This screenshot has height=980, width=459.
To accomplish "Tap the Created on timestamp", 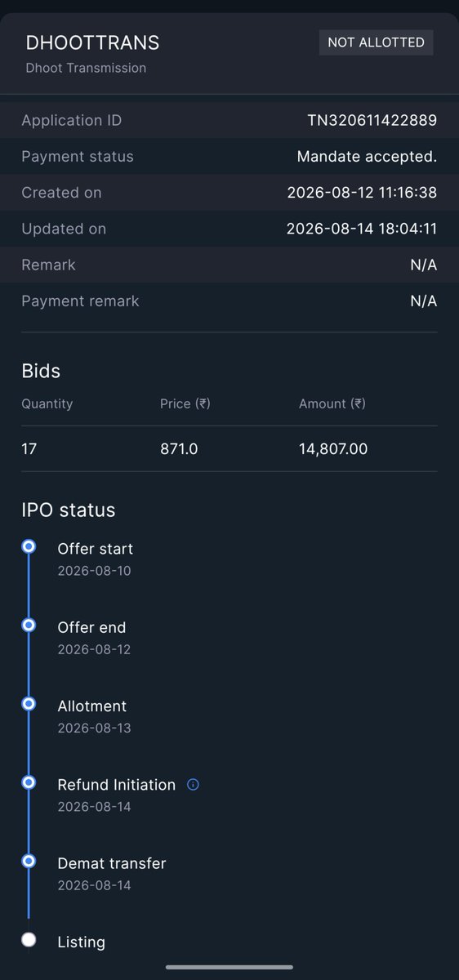I will pos(362,193).
